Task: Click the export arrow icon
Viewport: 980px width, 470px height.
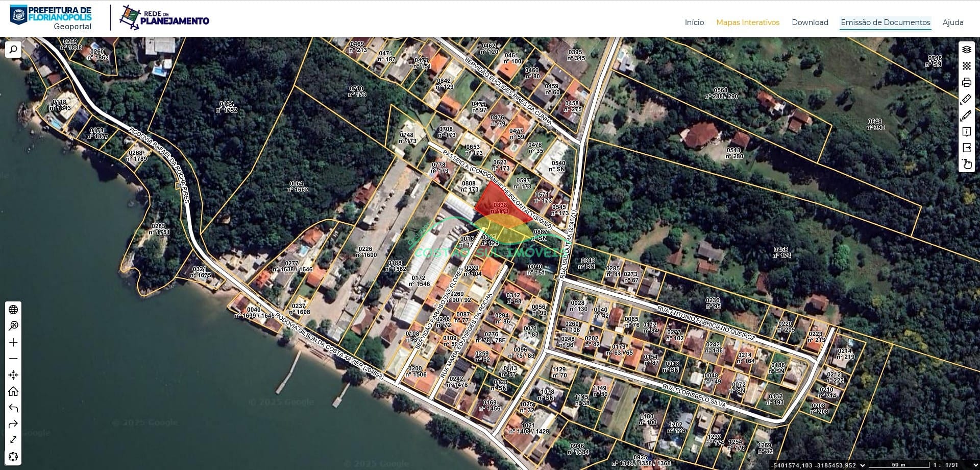Action: pyautogui.click(x=966, y=148)
